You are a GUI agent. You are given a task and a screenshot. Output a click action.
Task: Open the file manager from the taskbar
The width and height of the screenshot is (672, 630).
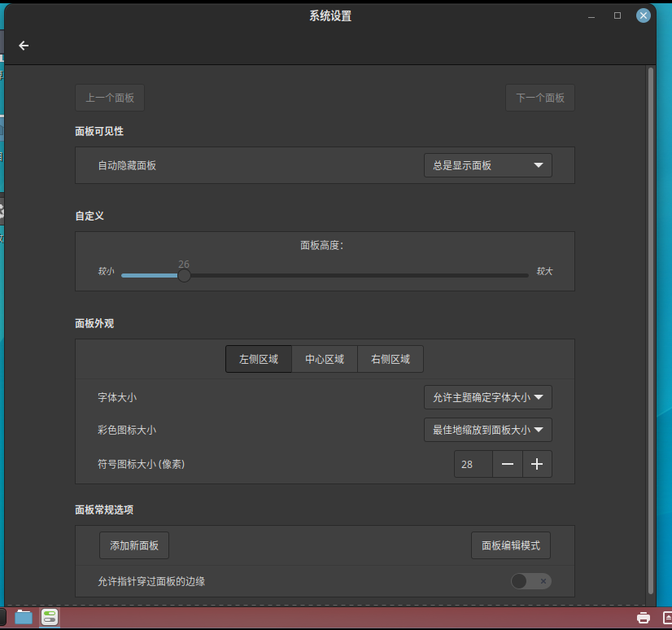(x=24, y=617)
